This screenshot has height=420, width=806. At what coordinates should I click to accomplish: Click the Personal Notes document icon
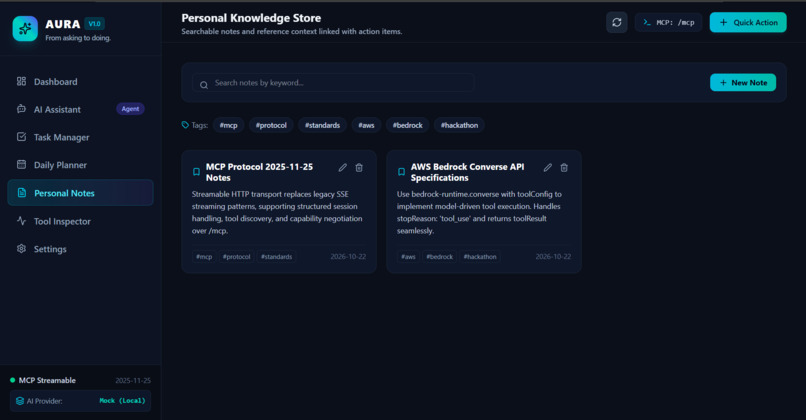(22, 193)
